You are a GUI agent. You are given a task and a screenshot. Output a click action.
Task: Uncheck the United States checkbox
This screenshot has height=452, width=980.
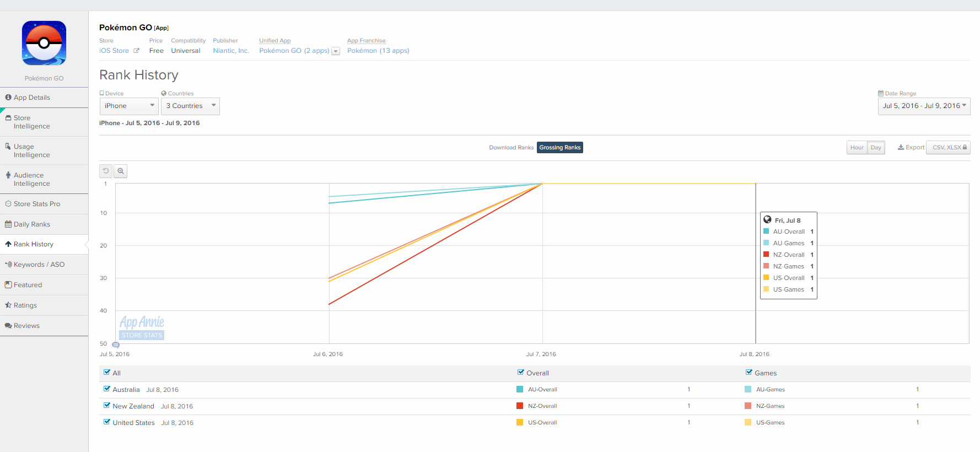[107, 422]
